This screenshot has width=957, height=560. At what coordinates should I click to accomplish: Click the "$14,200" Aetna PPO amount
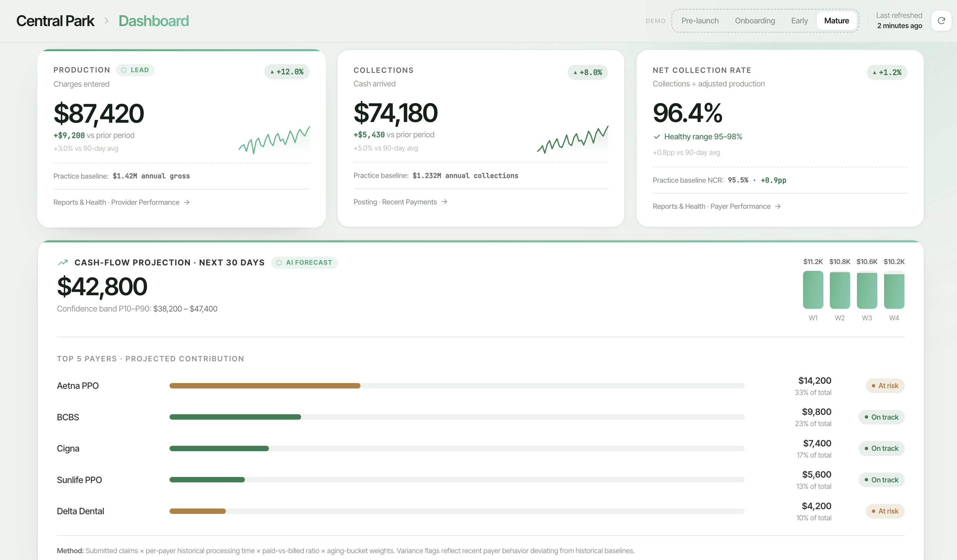[815, 380]
